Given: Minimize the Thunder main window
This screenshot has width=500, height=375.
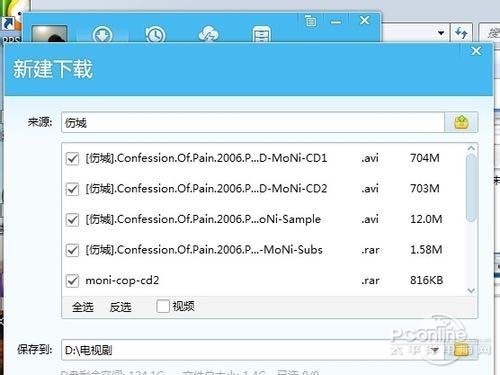Looking at the screenshot, I should (x=336, y=22).
